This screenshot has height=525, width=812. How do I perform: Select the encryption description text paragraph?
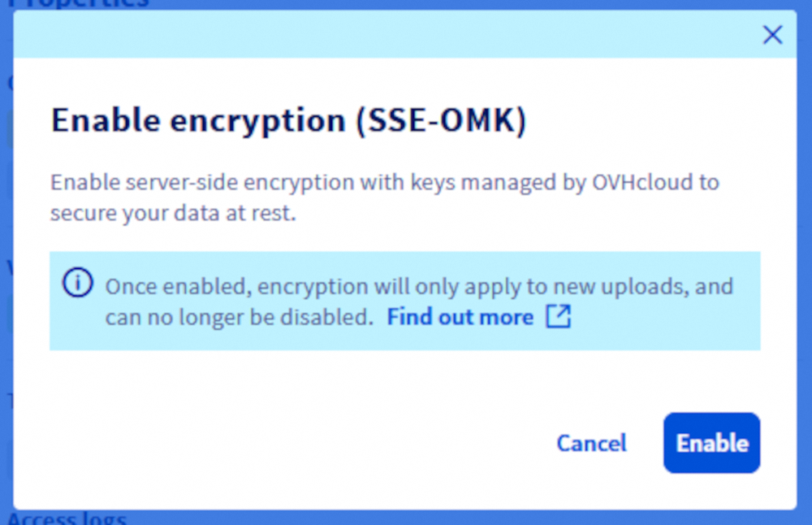384,197
